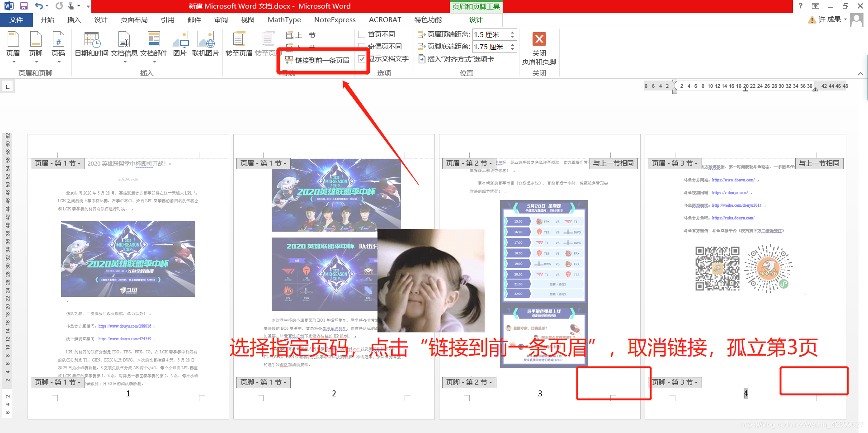Toggle 奇偶页不同 (Different Odd & Even) checkbox
This screenshot has height=433, width=868.
tap(362, 46)
